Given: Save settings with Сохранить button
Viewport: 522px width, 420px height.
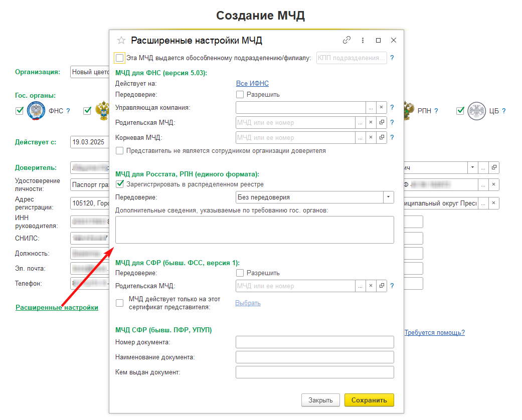Looking at the screenshot, I should pos(369,400).
